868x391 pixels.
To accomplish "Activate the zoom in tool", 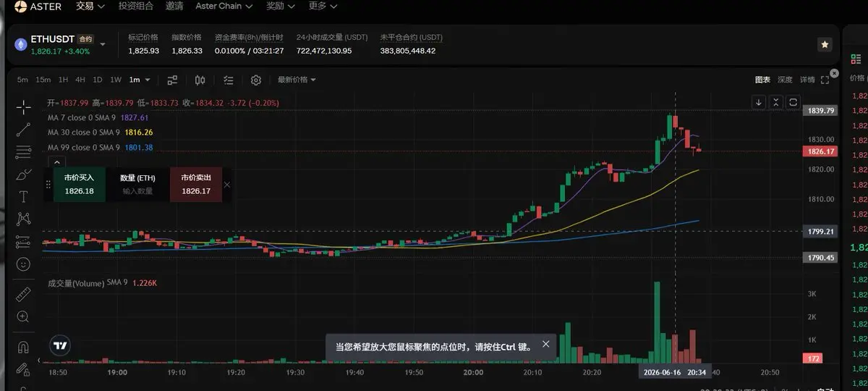I will coord(23,316).
